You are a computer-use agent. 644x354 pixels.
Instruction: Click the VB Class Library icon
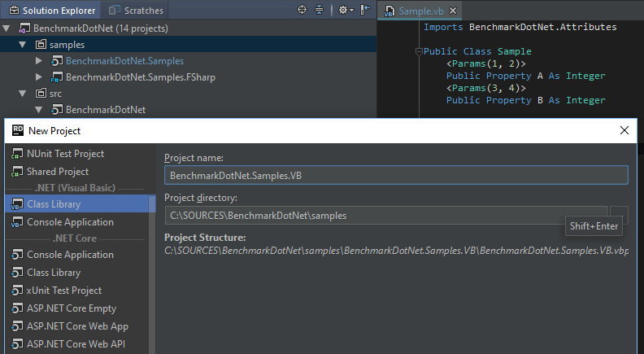pyautogui.click(x=17, y=204)
